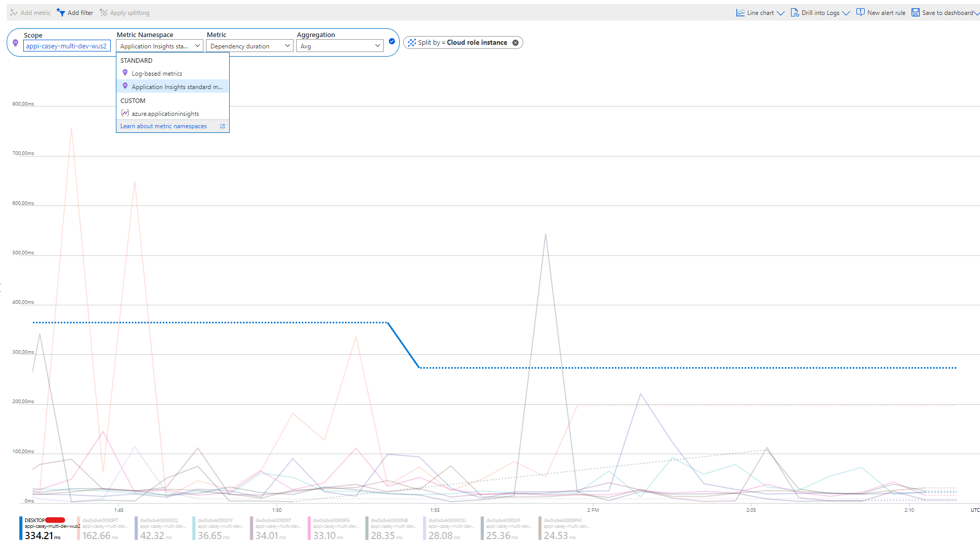Screen dimensions: 980x553
Task: Click the Save to dashboard disk icon
Action: tap(915, 12)
